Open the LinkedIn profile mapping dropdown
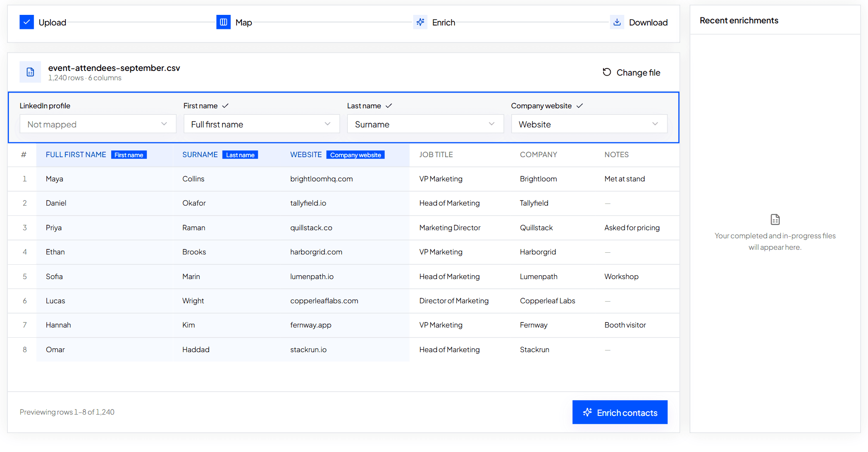The height and width of the screenshot is (452, 868). tap(98, 124)
